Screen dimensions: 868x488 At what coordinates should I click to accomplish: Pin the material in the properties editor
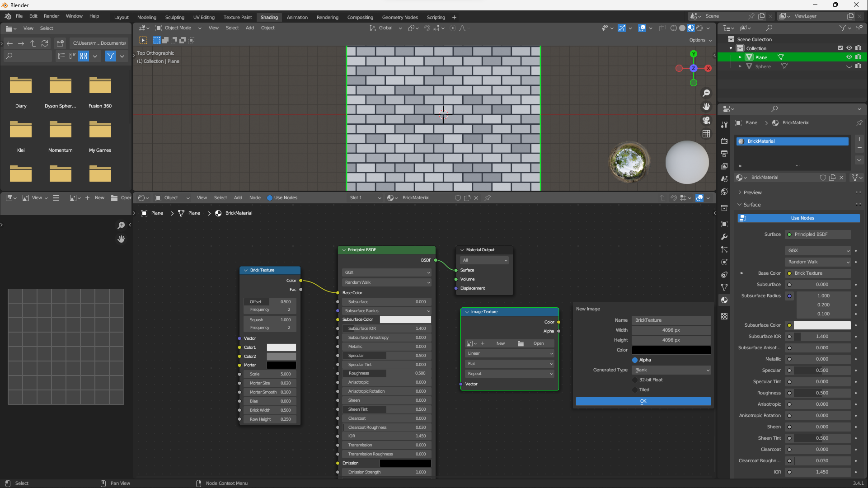pyautogui.click(x=859, y=122)
